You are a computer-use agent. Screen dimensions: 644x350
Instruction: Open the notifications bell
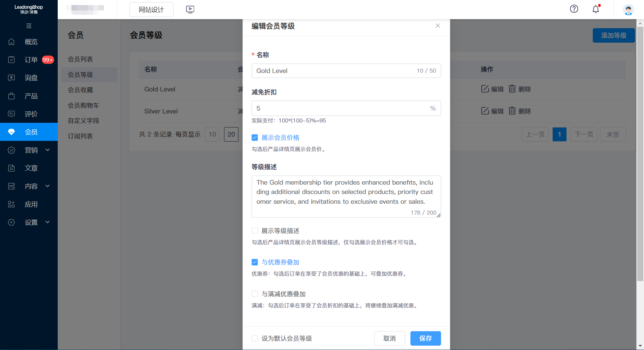pos(596,9)
